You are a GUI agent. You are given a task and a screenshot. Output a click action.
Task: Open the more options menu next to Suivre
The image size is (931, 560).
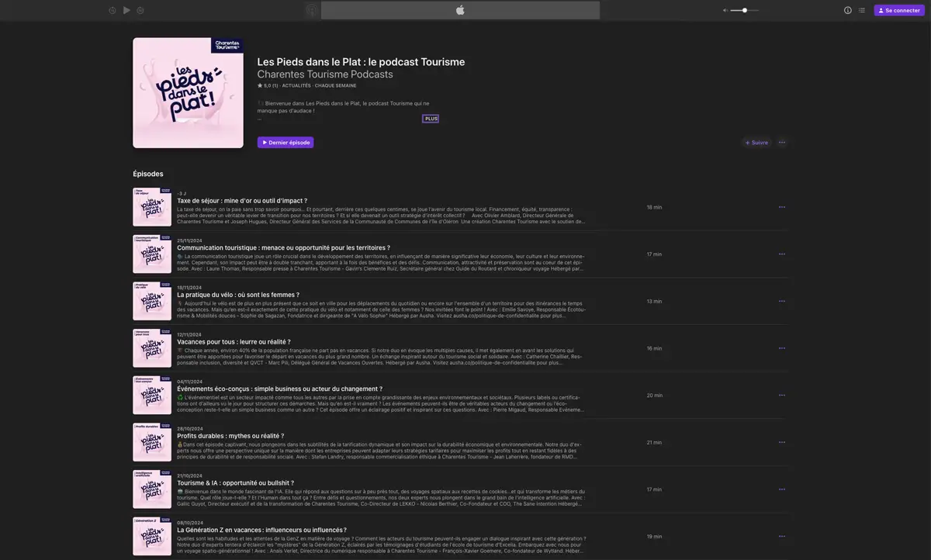782,143
